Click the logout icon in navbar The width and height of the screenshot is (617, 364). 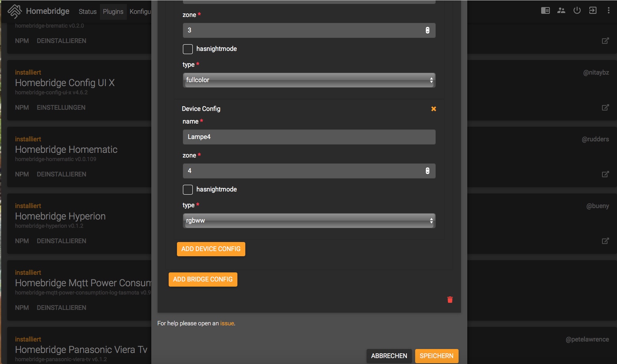[593, 11]
